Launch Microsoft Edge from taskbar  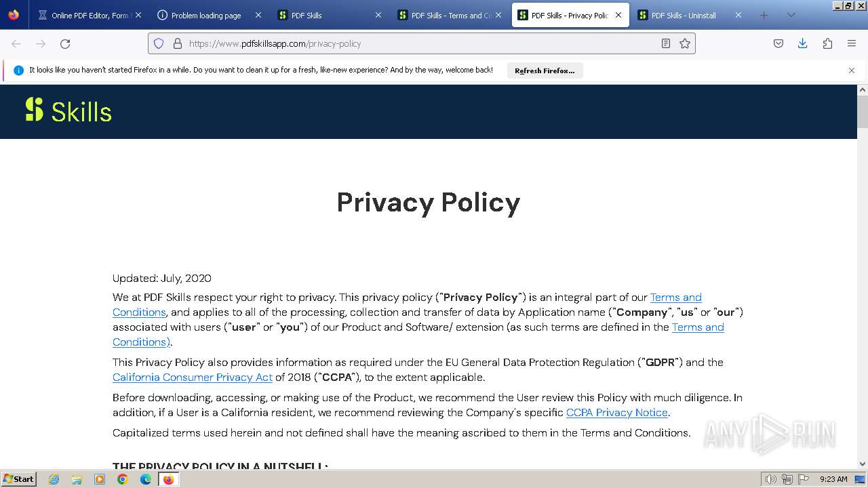(x=146, y=479)
